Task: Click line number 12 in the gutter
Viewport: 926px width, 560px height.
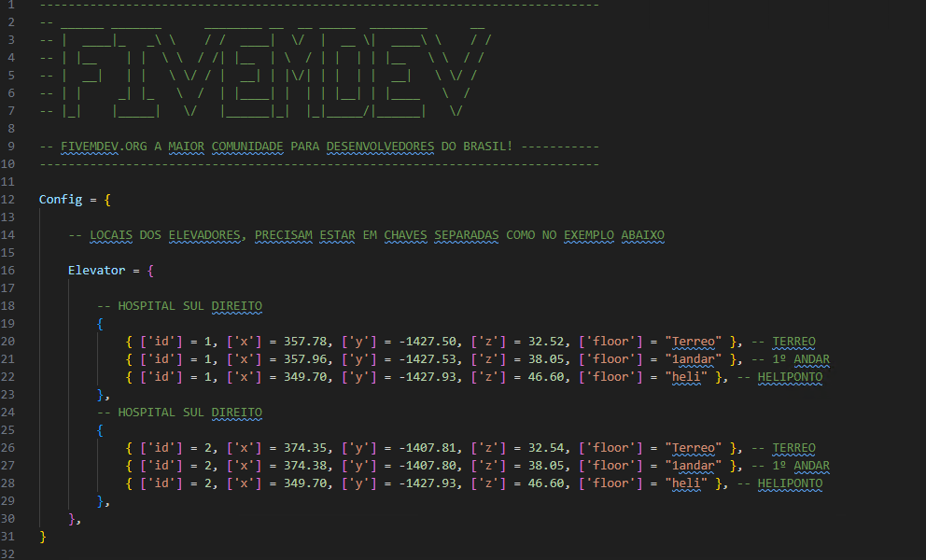Action: [10, 200]
